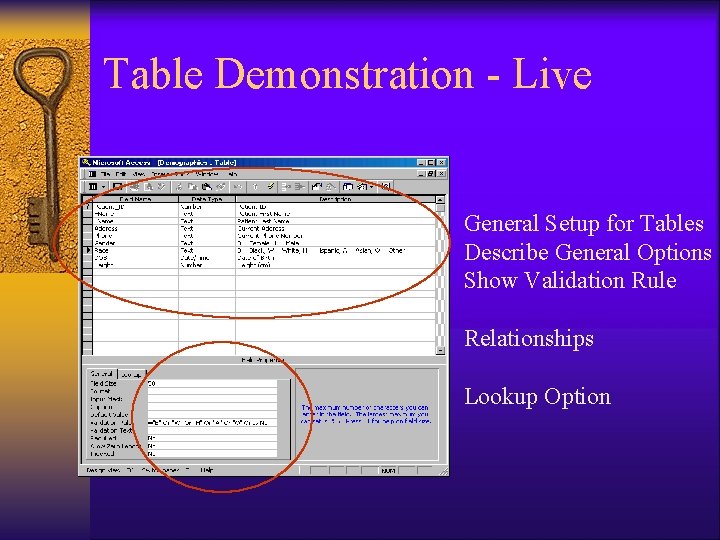The width and height of the screenshot is (720, 540).
Task: Select the Data Type cell of the Race row
Action: click(207, 250)
